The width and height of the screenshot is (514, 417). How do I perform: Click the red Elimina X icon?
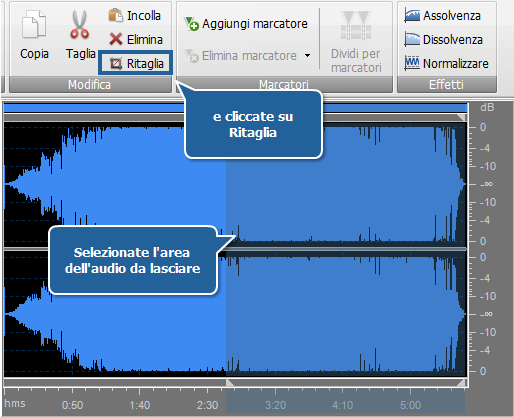click(116, 39)
